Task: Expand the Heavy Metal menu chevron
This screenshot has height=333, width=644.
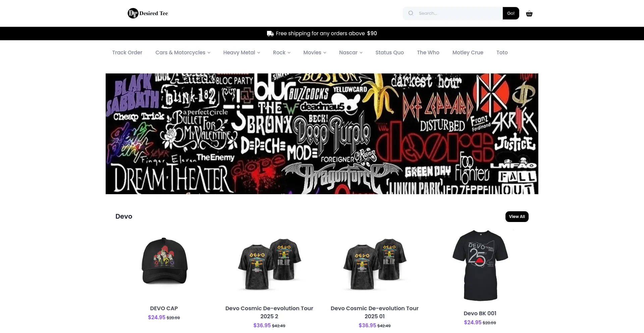Action: [259, 53]
